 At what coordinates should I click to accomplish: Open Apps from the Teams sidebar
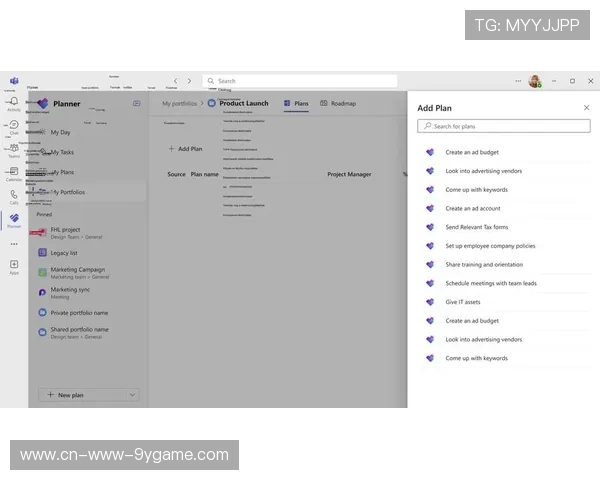point(14,266)
